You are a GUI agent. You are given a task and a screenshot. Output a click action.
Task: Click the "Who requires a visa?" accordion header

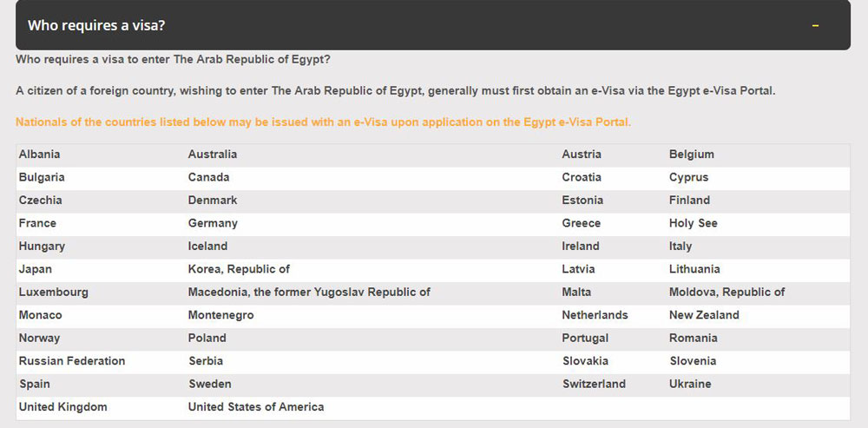click(x=96, y=25)
